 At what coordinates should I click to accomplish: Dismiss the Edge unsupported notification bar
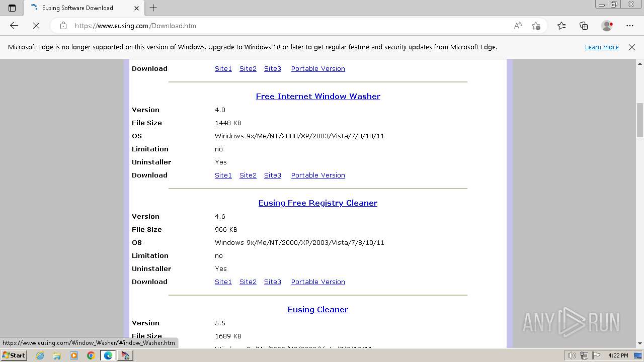632,47
